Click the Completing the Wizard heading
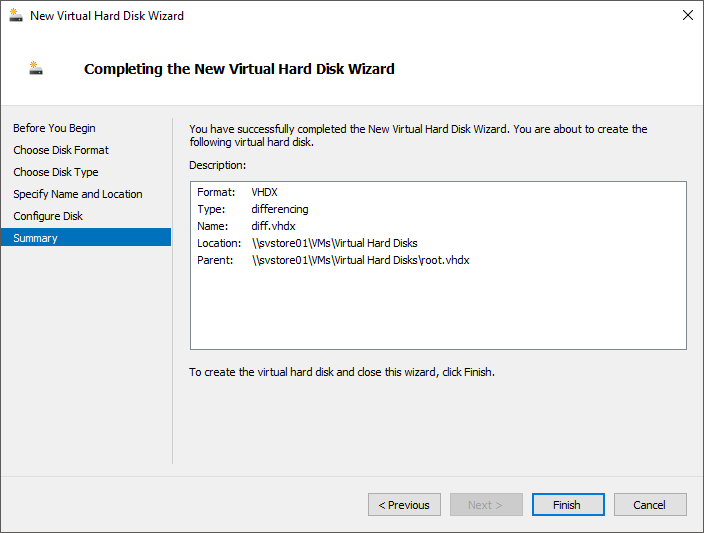The height and width of the screenshot is (533, 704). point(239,69)
